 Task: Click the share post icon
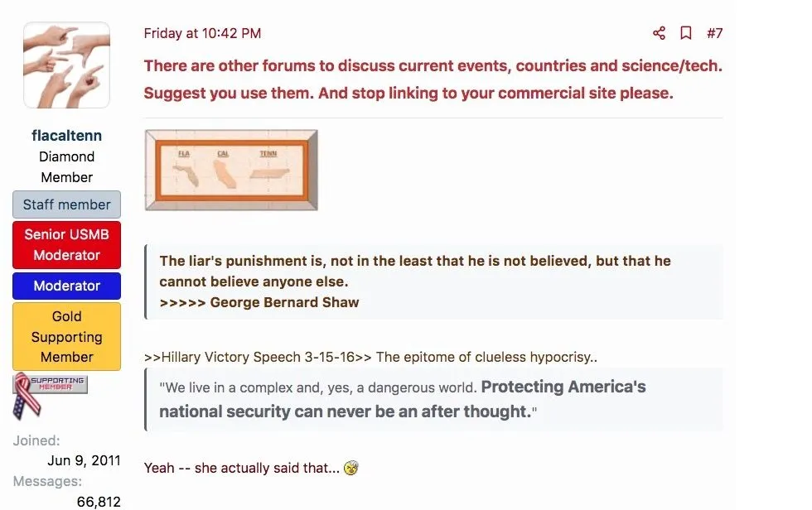point(659,33)
